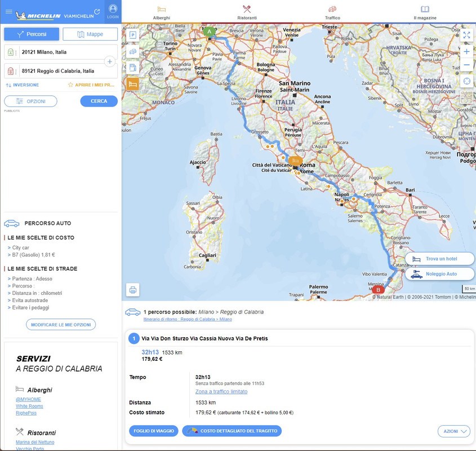476x451 pixels.
Task: Click City car cost choice
Action: (21, 247)
